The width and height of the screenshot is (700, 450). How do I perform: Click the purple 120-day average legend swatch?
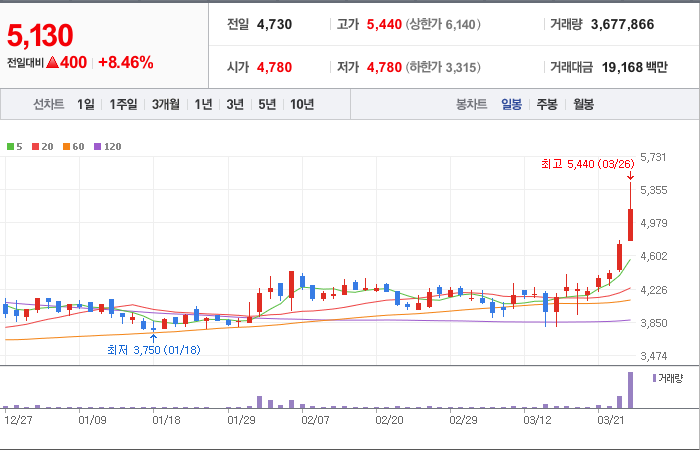point(97,146)
